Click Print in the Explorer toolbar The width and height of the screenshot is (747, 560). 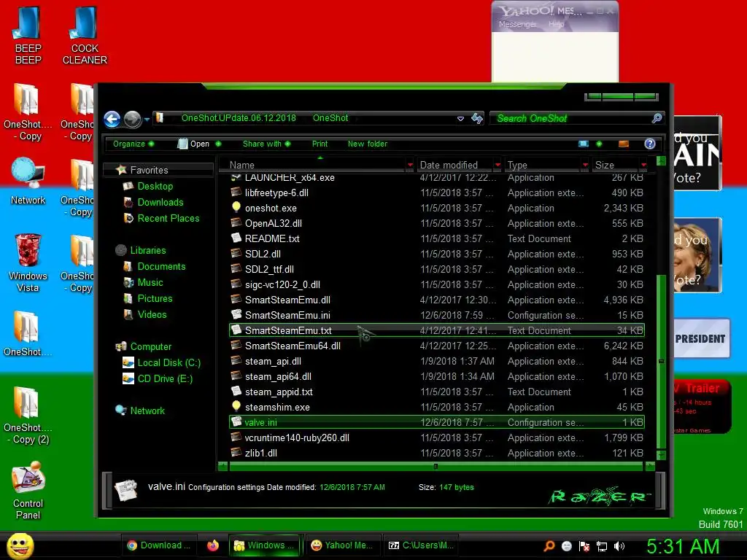[x=320, y=144]
